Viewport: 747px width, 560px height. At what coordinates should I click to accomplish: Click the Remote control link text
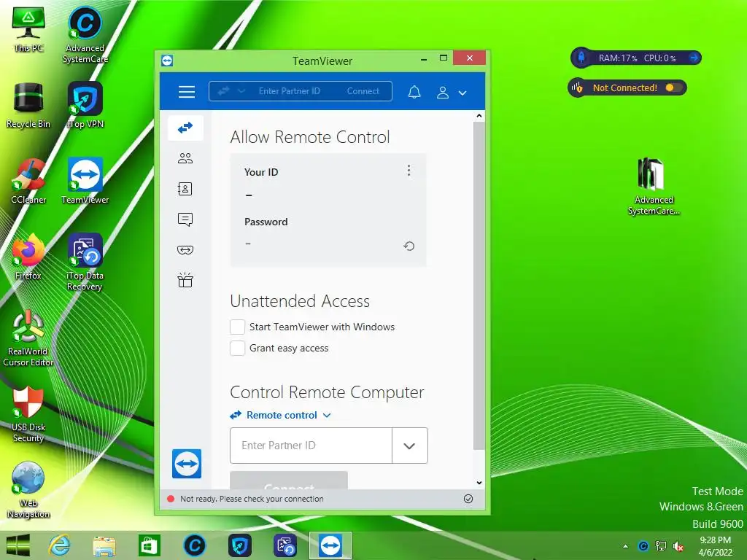(282, 415)
